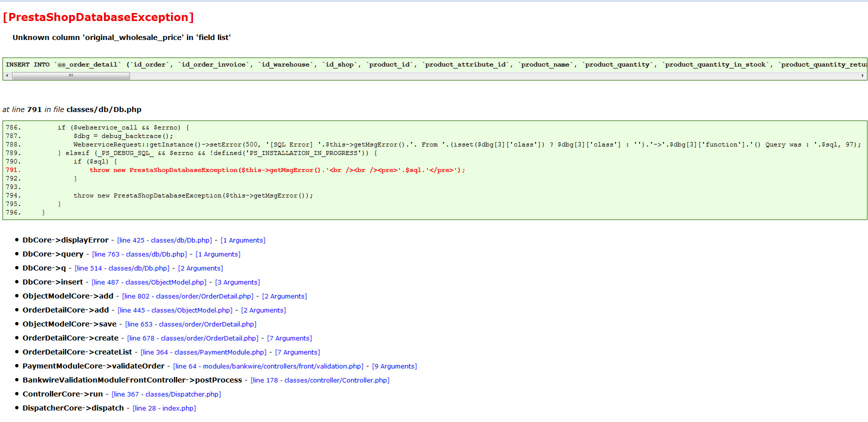Show the '7 Arguments' link for OrderDetailCore->create
The height and width of the screenshot is (422, 868).
click(x=289, y=338)
